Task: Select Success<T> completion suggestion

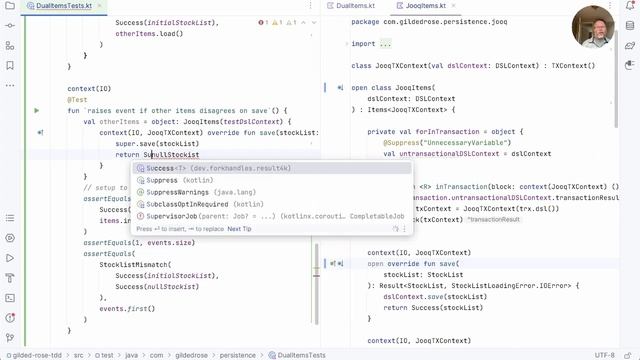Action: (x=271, y=168)
